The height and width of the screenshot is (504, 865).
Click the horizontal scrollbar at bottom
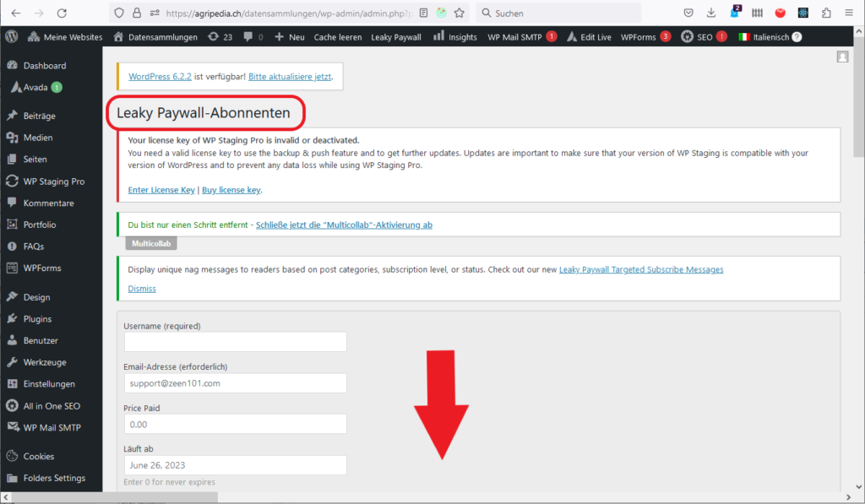(114, 497)
